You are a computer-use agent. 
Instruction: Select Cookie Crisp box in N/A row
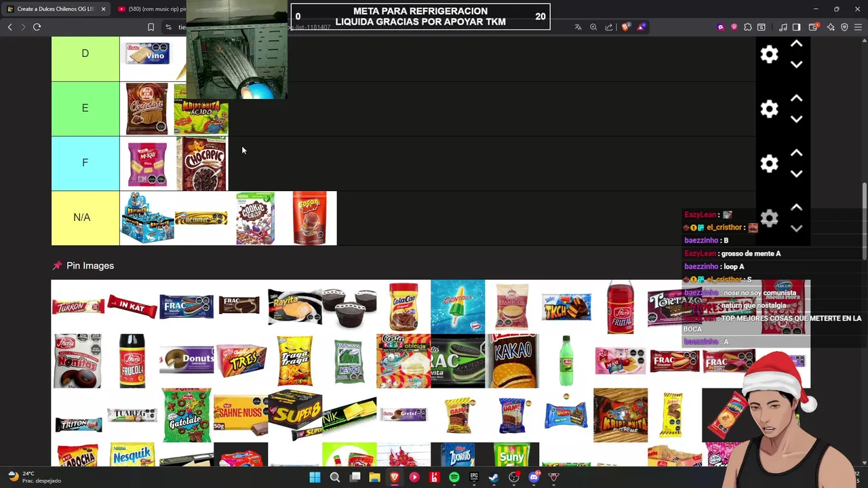(x=255, y=218)
